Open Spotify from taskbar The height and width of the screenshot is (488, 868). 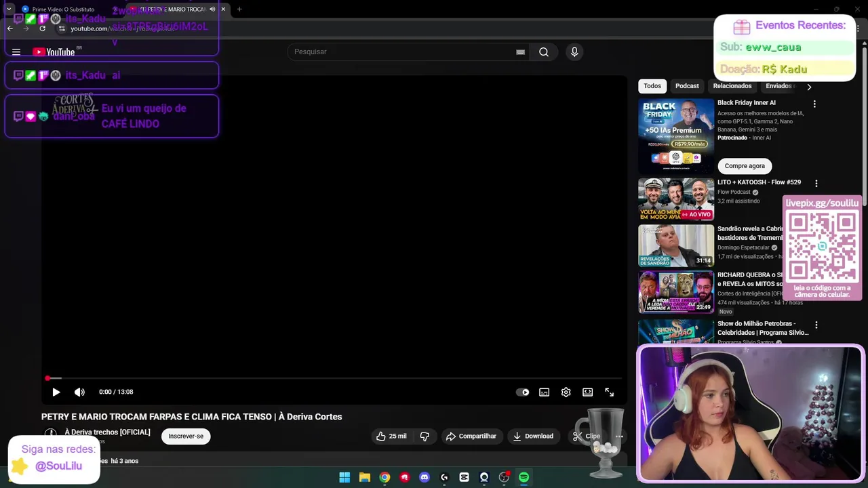point(524,477)
